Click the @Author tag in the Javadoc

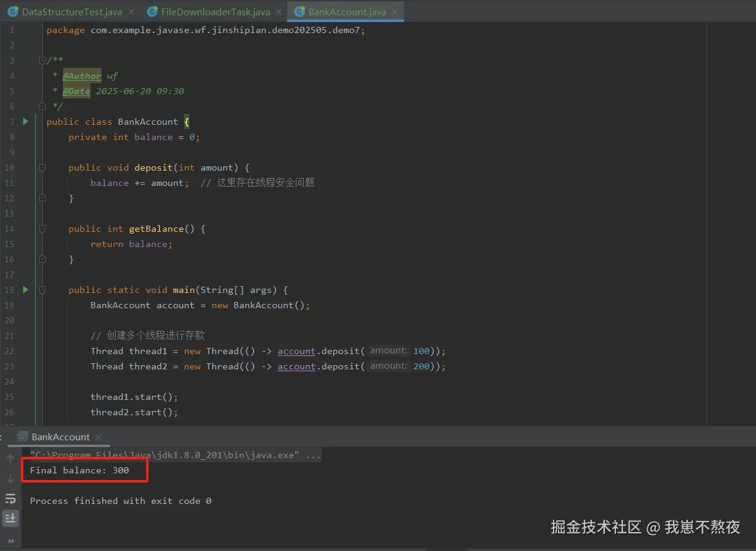click(82, 76)
